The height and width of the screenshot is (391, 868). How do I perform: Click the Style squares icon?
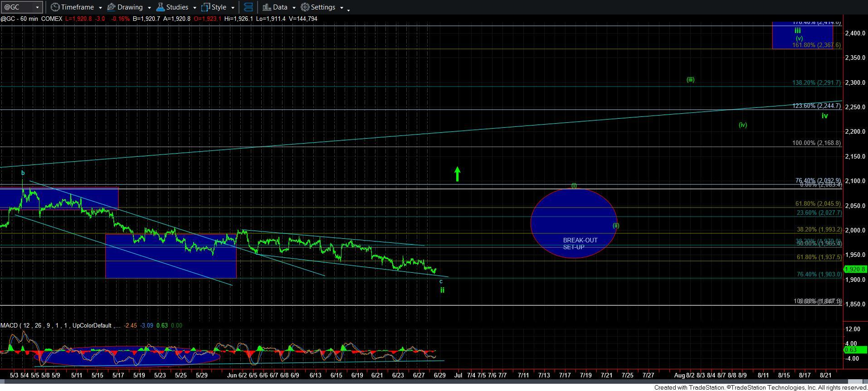coord(205,7)
